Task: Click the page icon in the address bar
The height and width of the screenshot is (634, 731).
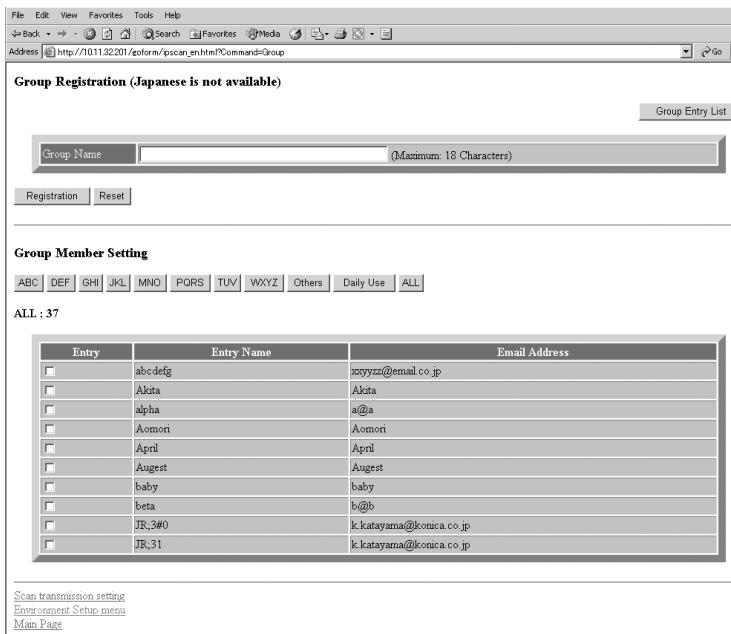Action: pyautogui.click(x=49, y=52)
